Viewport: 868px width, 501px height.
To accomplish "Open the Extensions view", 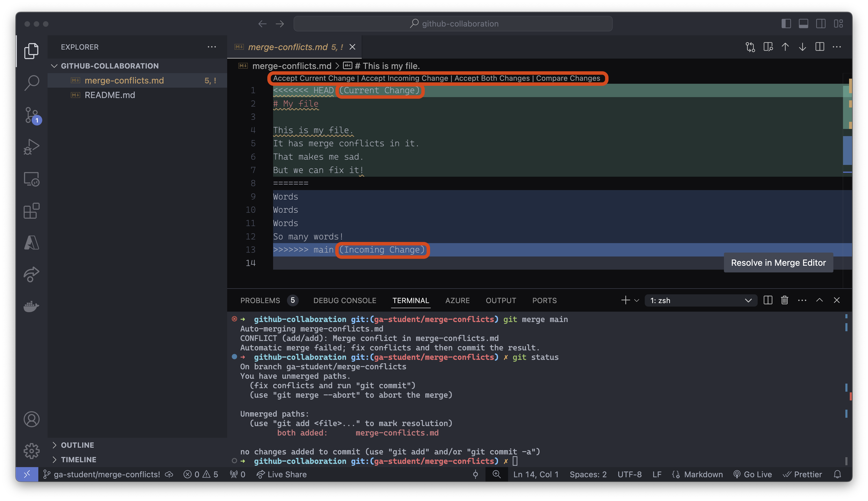I will coord(31,211).
